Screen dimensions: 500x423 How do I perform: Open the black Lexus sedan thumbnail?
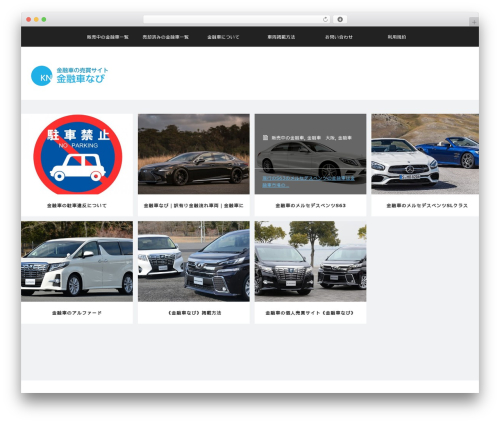tap(194, 154)
